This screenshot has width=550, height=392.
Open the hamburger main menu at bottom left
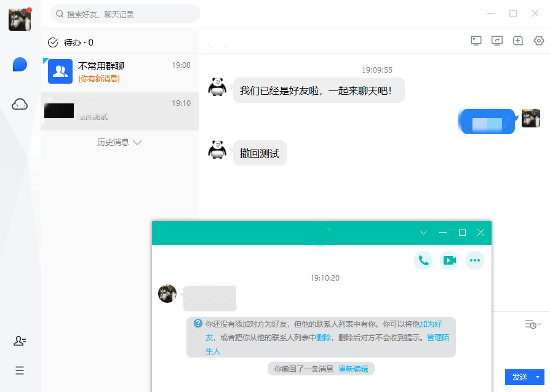coord(20,370)
